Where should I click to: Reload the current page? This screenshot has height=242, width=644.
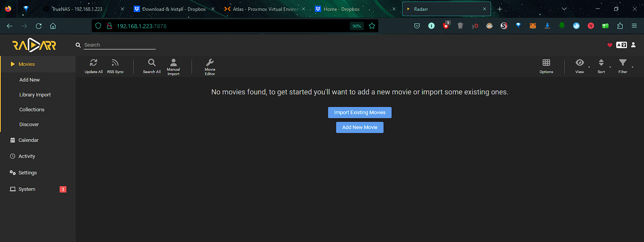tap(39, 26)
